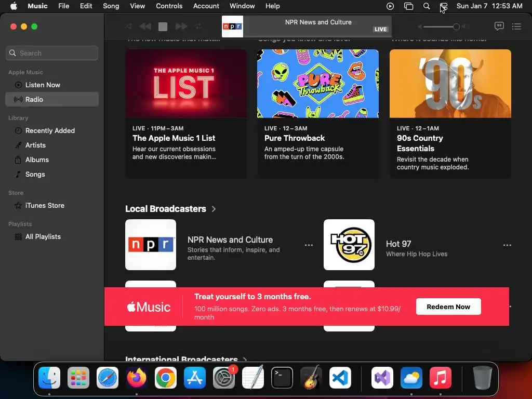
Task: Open more options for Hot 97
Action: coord(507,245)
